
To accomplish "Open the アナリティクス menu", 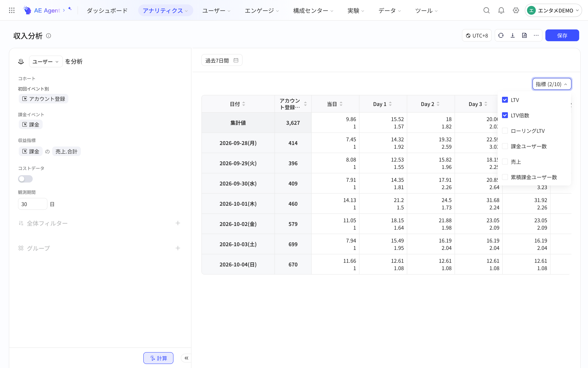I will point(165,10).
